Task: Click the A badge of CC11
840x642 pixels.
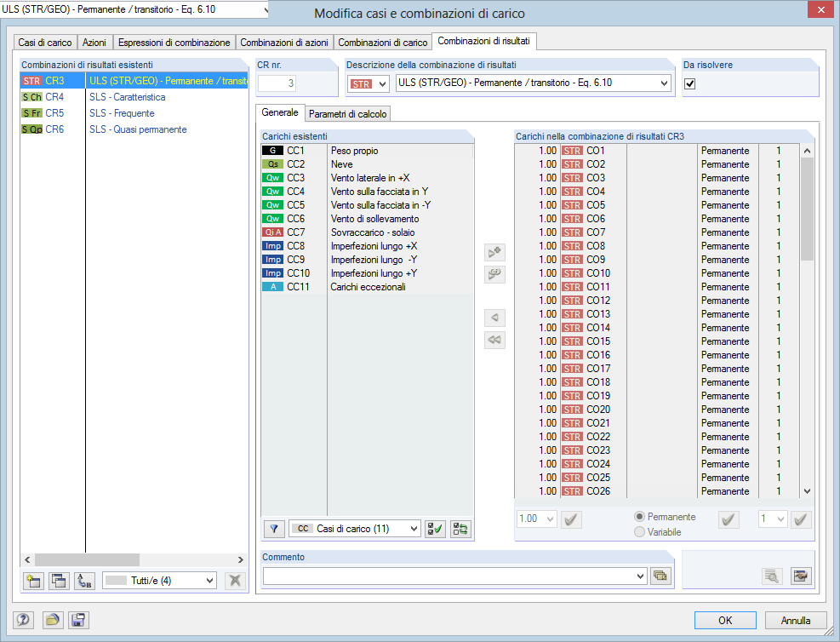Action: (272, 287)
